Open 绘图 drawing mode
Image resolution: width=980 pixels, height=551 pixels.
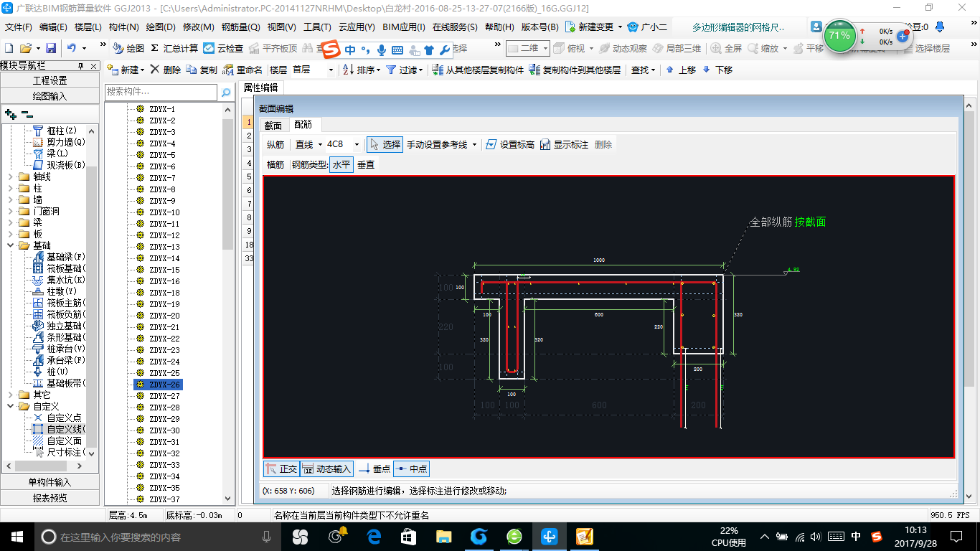128,48
